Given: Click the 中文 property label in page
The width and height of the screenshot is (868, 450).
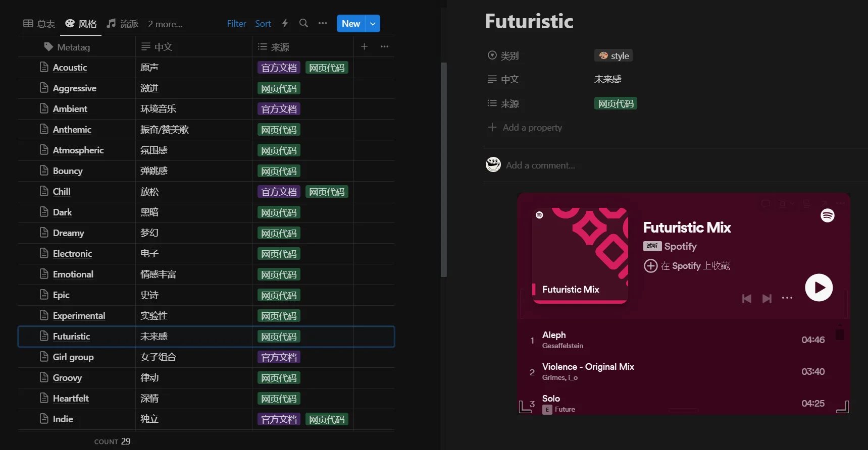Looking at the screenshot, I should 503,79.
